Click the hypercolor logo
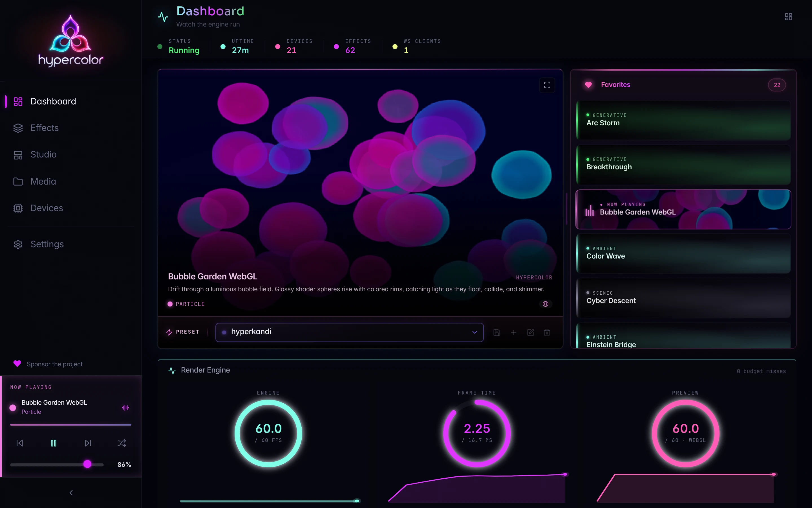Screen dimensions: 812x508 70,40
